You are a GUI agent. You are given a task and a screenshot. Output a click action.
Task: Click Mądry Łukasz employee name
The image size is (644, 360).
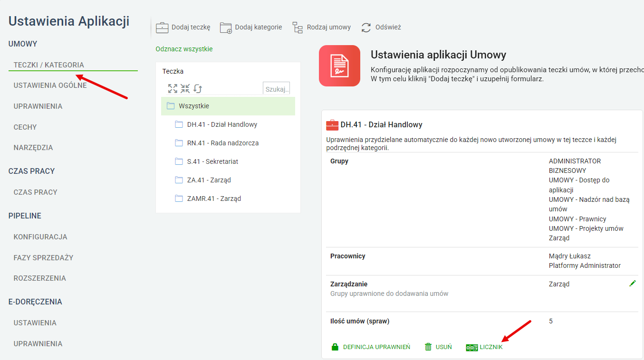pyautogui.click(x=570, y=256)
